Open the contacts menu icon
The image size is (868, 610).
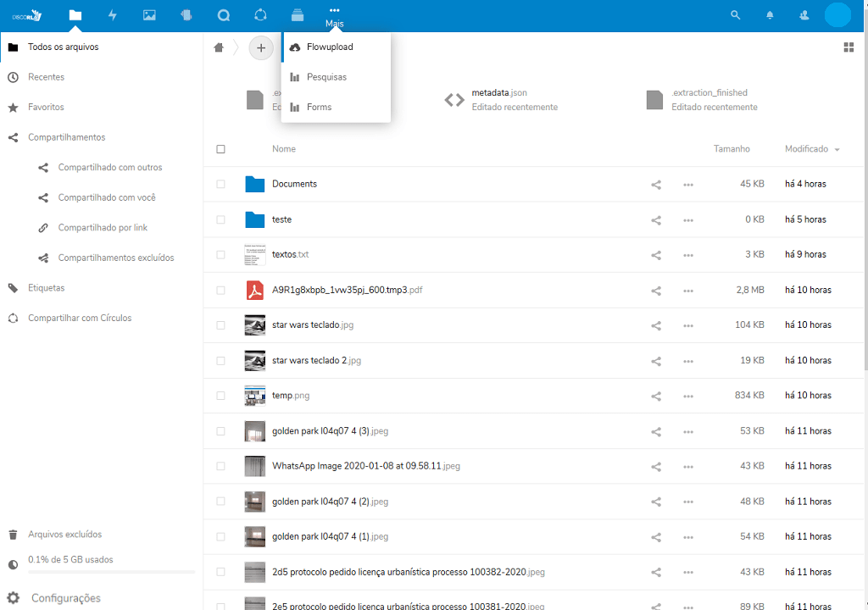[804, 15]
